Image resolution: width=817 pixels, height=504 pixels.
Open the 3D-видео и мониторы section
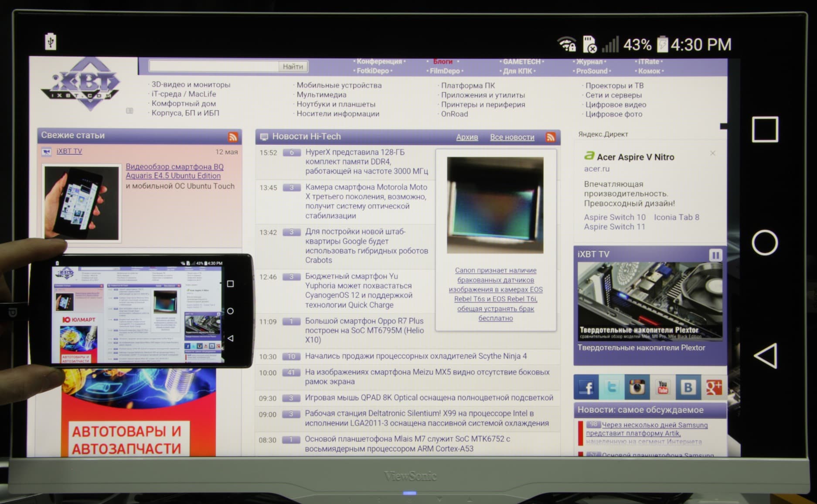tap(191, 85)
